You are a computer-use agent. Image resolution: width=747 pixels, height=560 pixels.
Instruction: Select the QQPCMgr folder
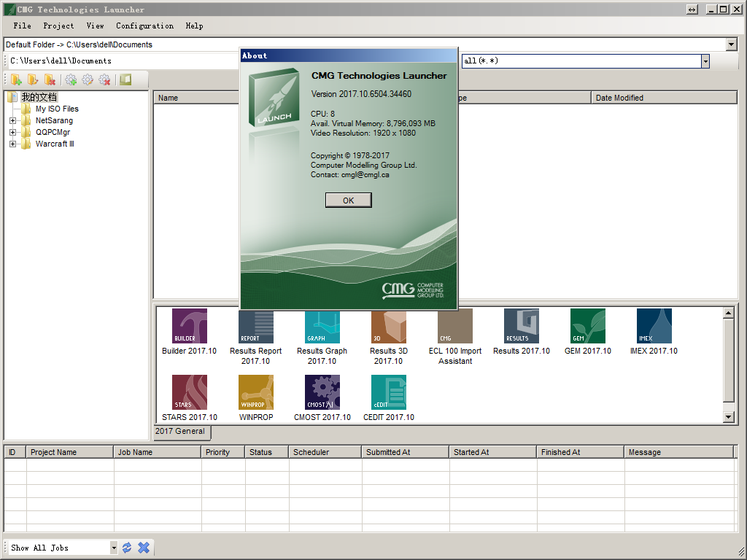pos(53,133)
